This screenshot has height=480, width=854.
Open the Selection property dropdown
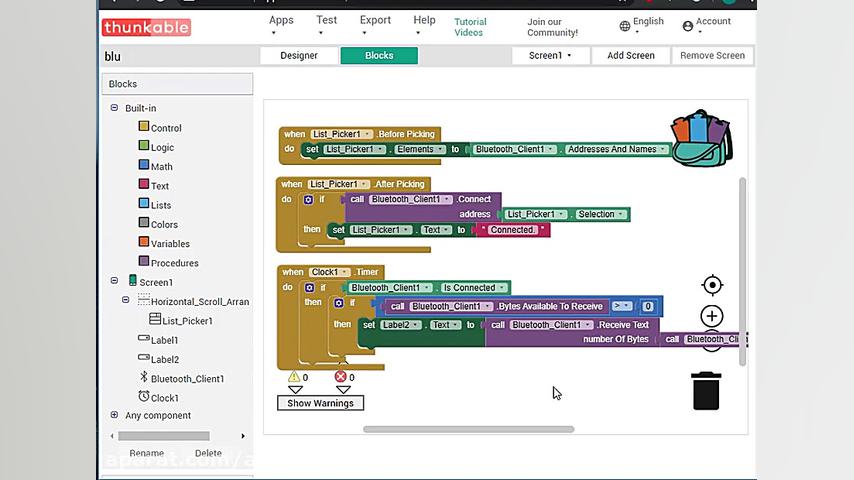pos(600,214)
